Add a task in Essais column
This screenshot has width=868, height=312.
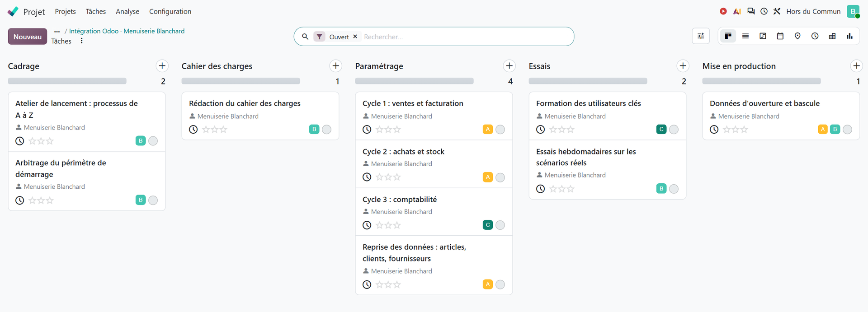pyautogui.click(x=683, y=66)
